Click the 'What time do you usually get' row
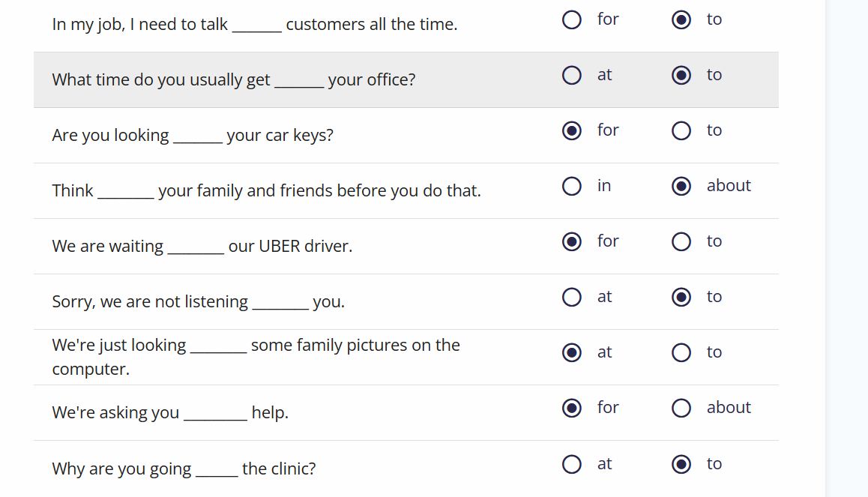Viewport: 868px width, 497px height. [x=406, y=80]
